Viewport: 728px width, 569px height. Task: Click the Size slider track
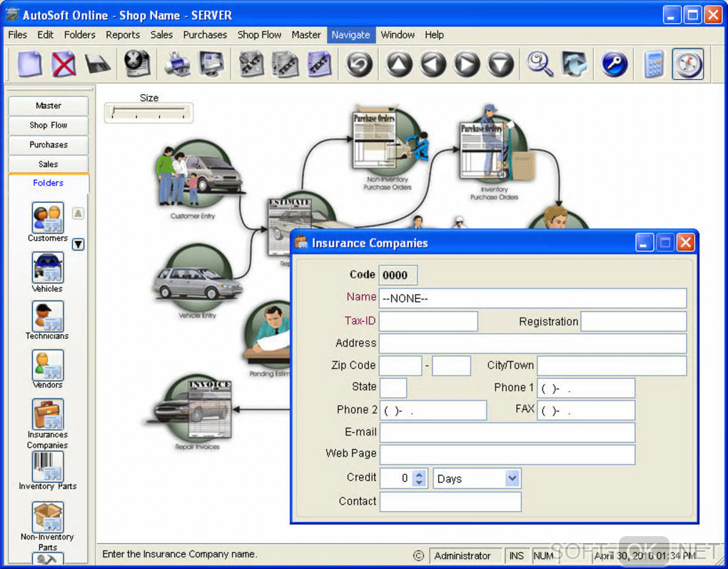pos(148,111)
